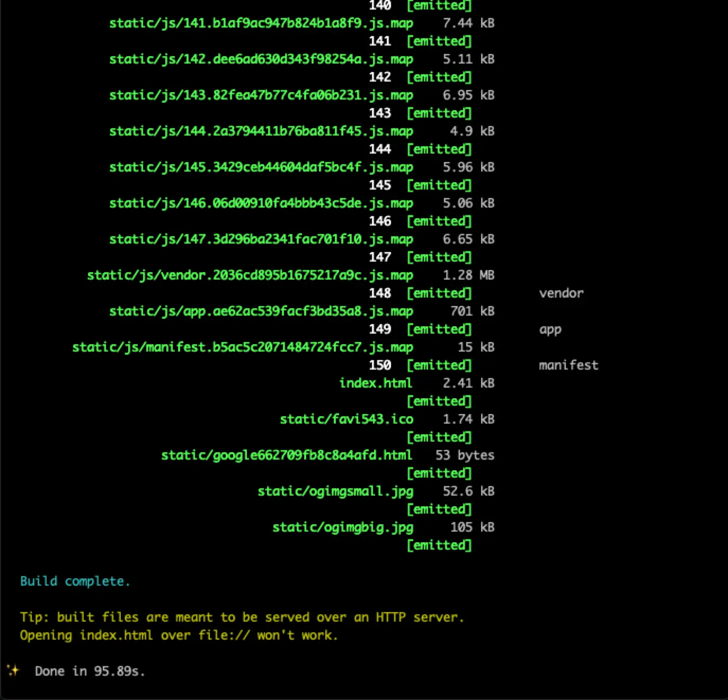Click the index.html file entry

[376, 383]
